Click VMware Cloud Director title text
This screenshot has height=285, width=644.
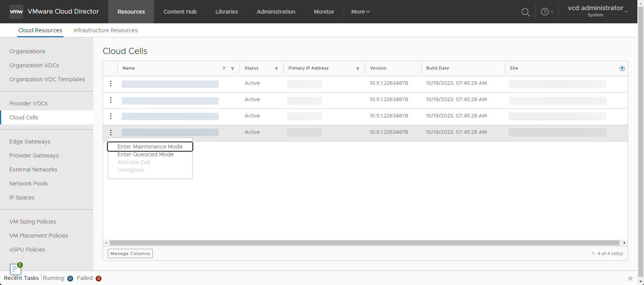63,11
